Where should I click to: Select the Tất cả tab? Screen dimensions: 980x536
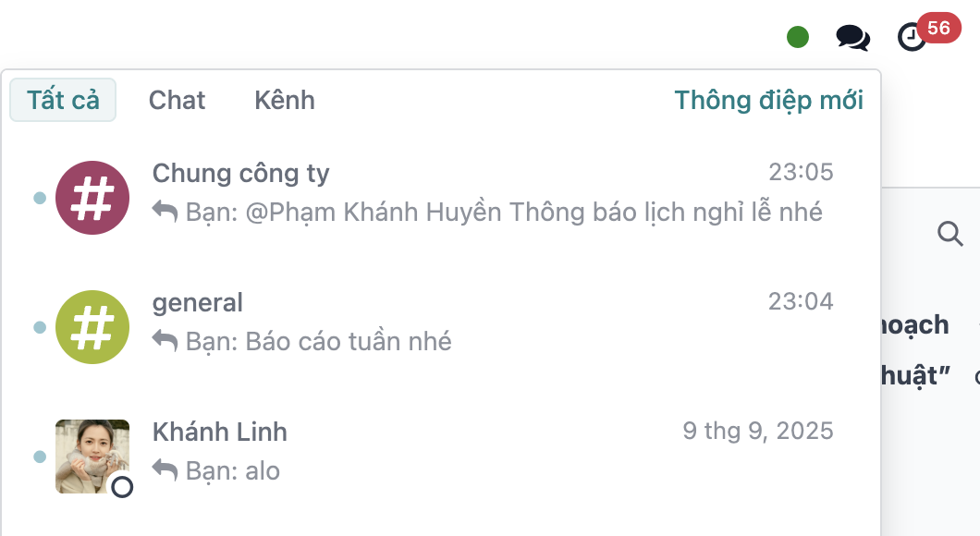(62, 100)
